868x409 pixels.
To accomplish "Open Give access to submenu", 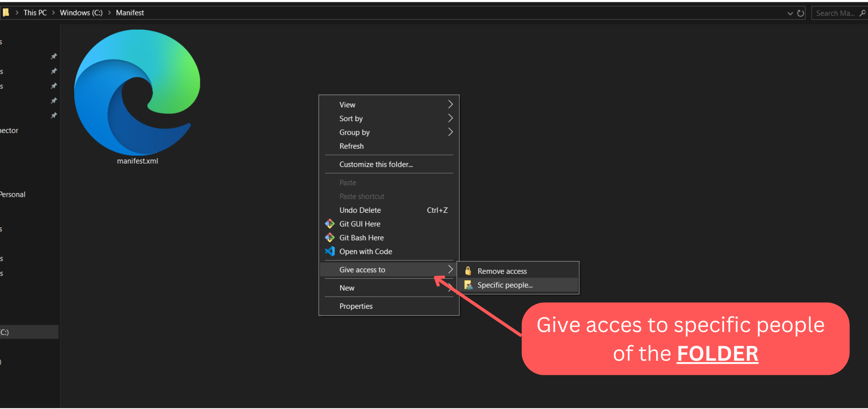I will [x=388, y=270].
